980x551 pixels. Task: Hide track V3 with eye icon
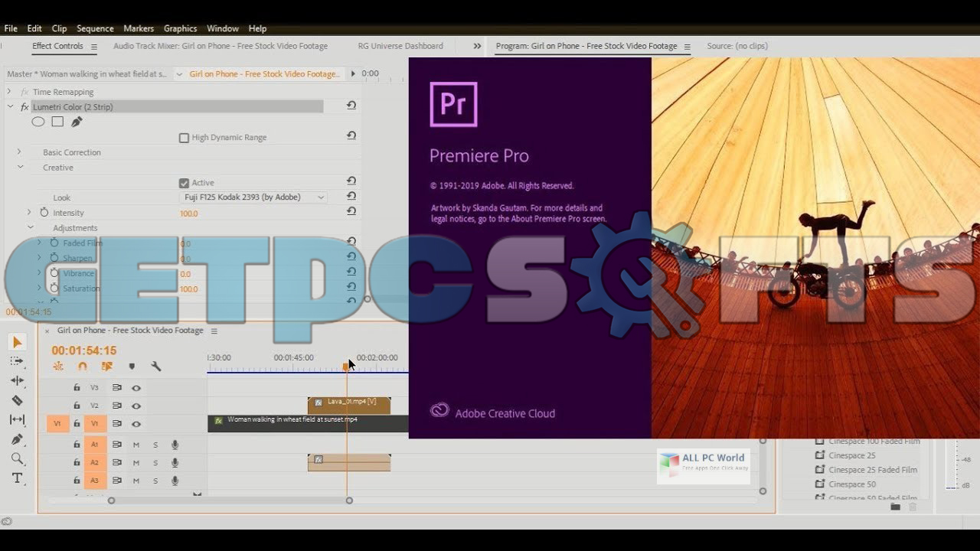136,388
